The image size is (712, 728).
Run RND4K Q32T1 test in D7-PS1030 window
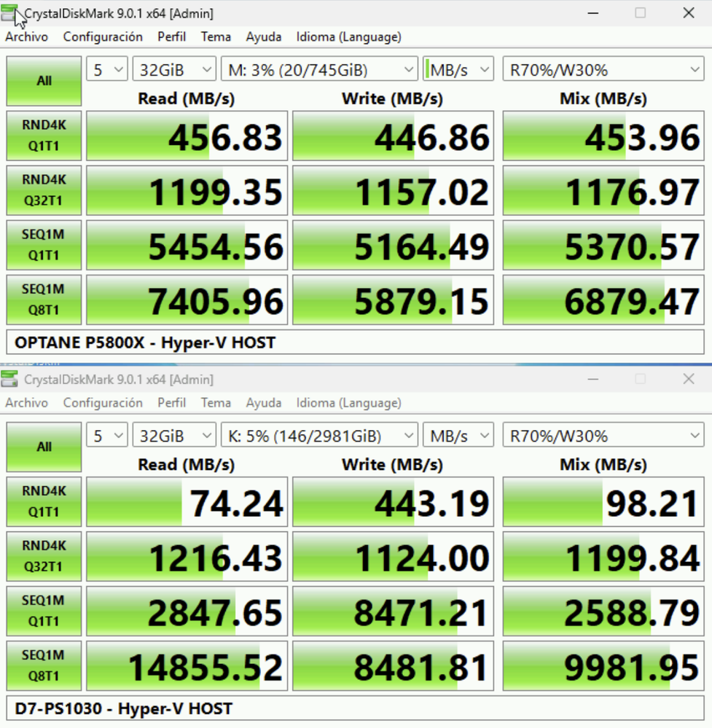click(44, 556)
